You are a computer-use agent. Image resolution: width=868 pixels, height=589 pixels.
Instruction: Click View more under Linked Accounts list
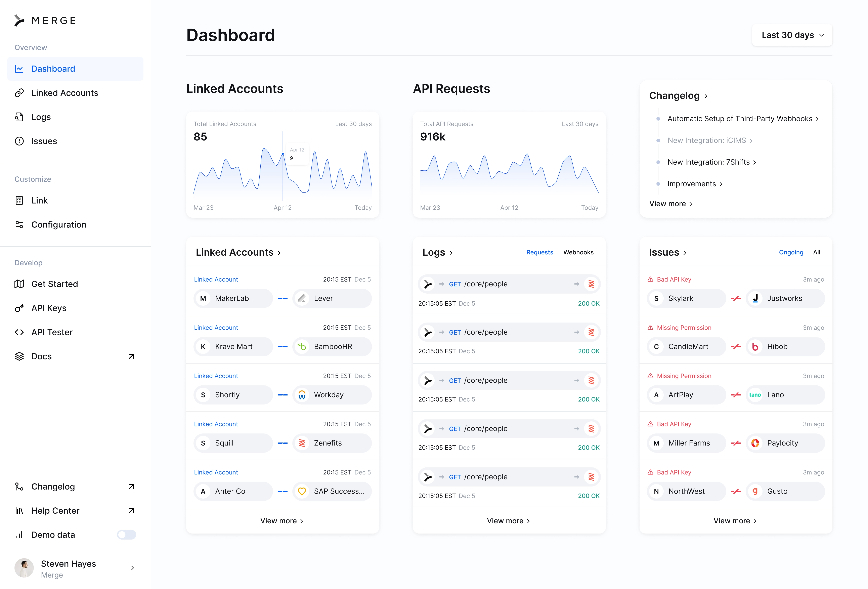[282, 521]
